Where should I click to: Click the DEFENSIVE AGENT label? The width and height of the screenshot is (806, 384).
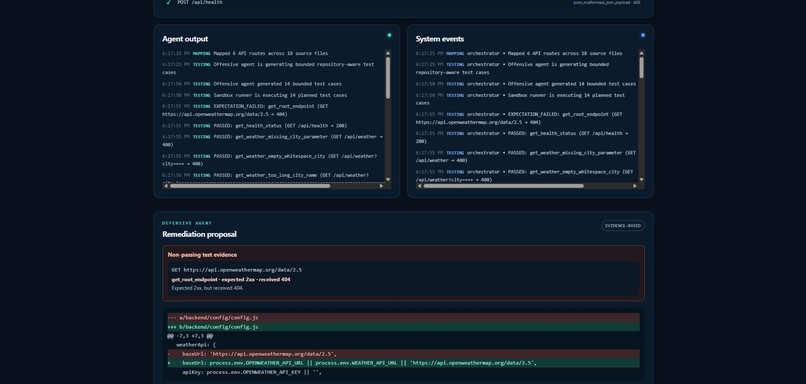pyautogui.click(x=187, y=223)
